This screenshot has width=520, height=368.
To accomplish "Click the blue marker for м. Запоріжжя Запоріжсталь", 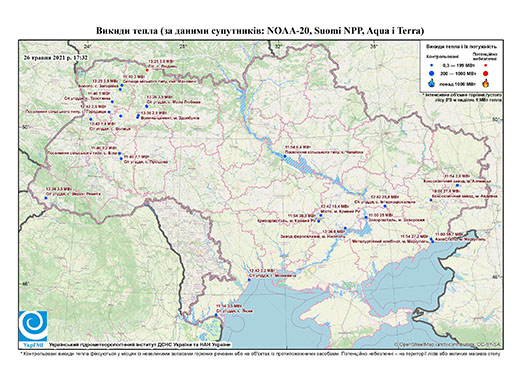I will (x=366, y=217).
